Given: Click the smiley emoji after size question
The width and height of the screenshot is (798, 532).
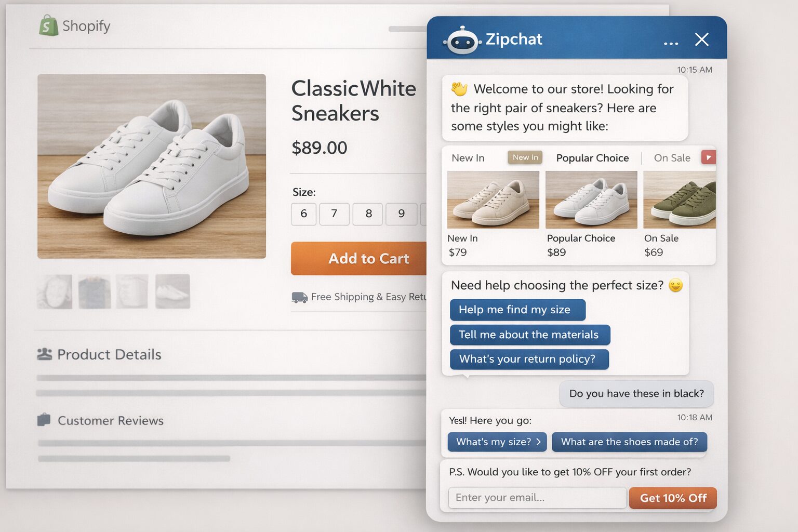Looking at the screenshot, I should 675,285.
